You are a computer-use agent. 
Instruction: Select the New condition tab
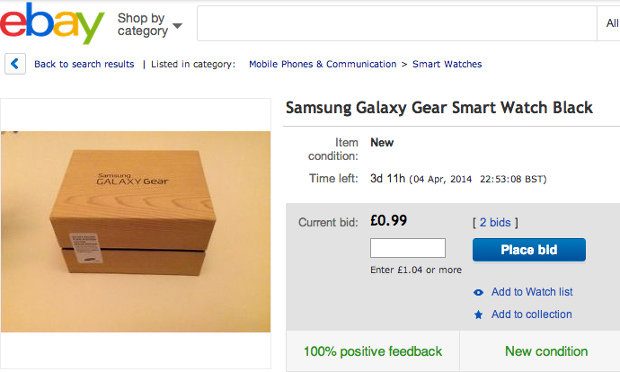pyautogui.click(x=546, y=351)
